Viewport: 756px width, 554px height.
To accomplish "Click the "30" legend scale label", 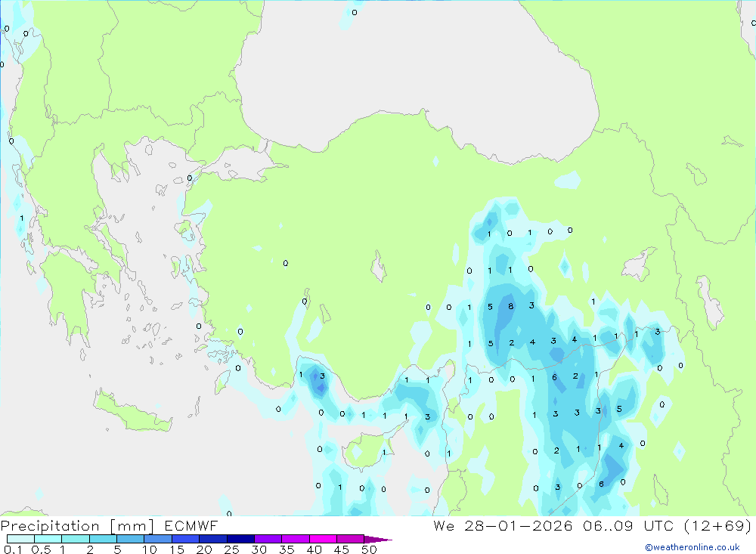I will [x=259, y=549].
